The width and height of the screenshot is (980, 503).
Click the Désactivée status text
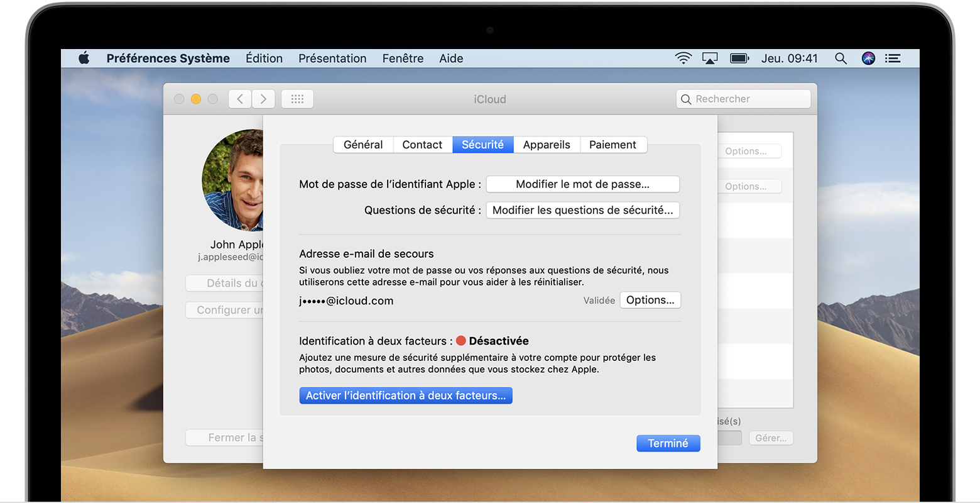click(x=499, y=341)
